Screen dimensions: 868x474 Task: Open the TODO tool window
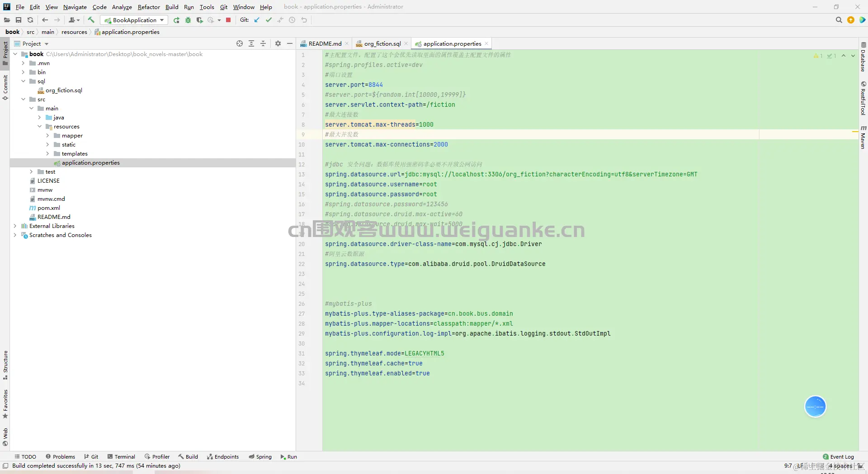(25, 457)
